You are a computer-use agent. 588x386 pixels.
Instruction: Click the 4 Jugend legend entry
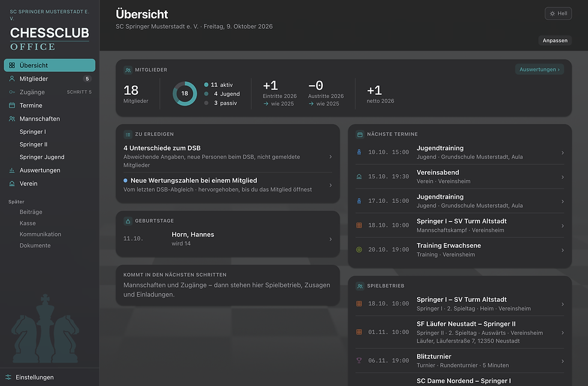click(x=222, y=94)
